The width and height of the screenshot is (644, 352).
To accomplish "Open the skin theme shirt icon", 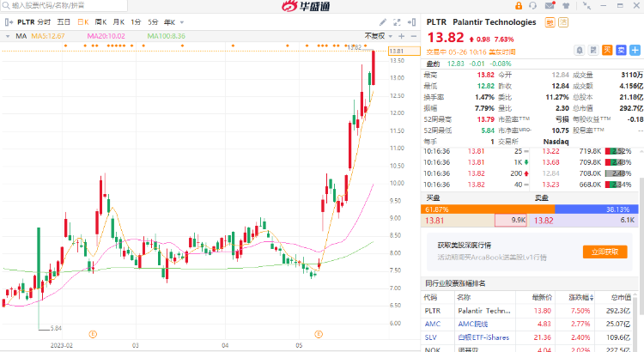I will pos(566,6).
